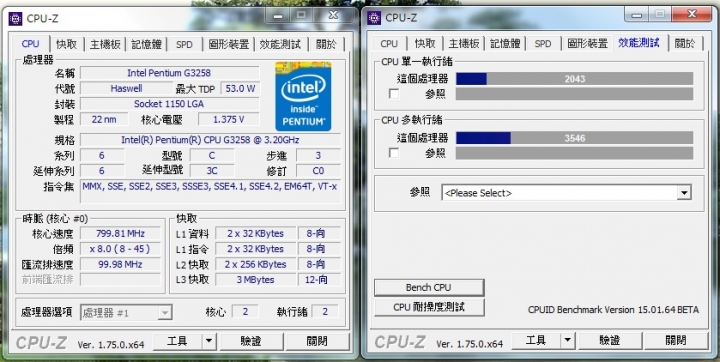720x362 pixels.
Task: Click CPUID Benchmark Version 15.01.64 BETA text
Action: tap(613, 310)
